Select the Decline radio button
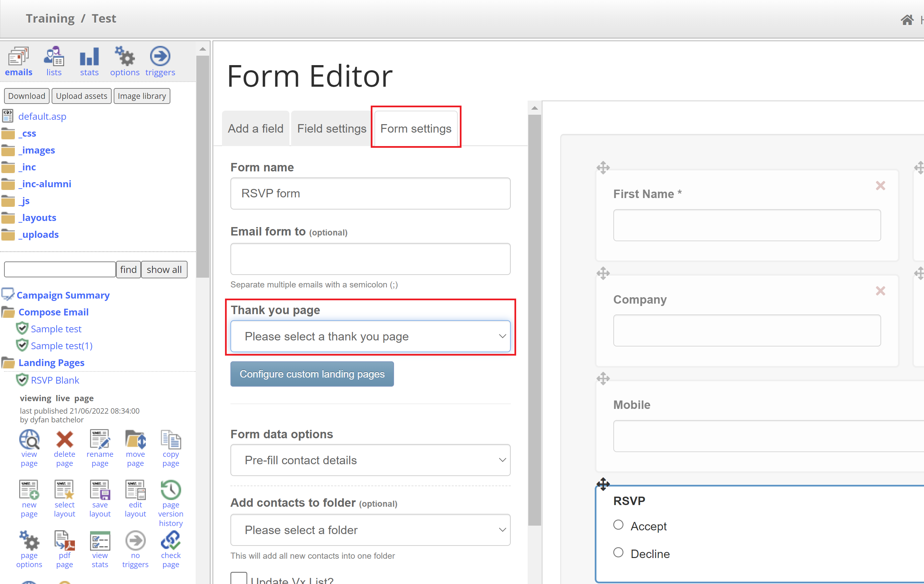Image resolution: width=924 pixels, height=584 pixels. 618,552
